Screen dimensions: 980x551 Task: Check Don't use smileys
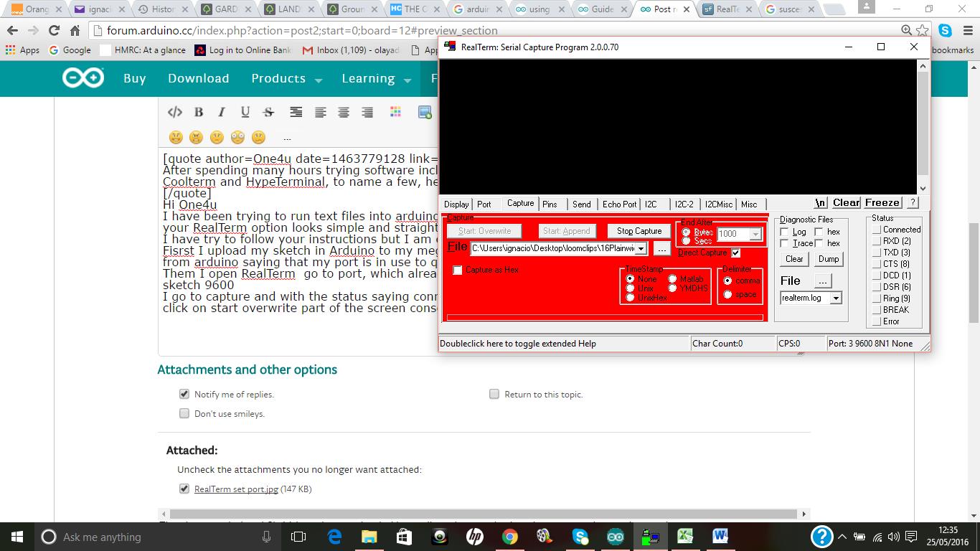coord(184,413)
